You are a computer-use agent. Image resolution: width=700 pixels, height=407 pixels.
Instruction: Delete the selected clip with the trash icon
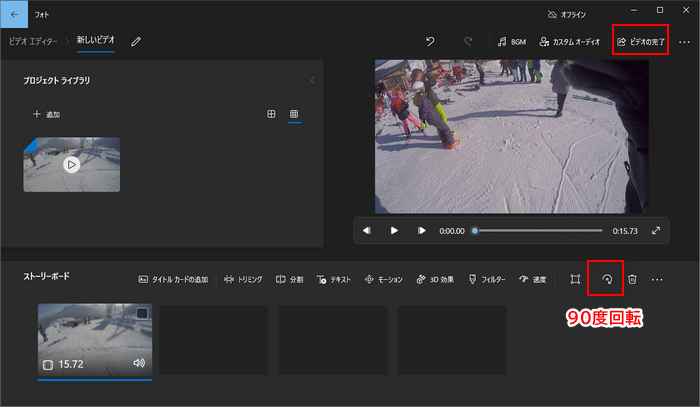(632, 279)
